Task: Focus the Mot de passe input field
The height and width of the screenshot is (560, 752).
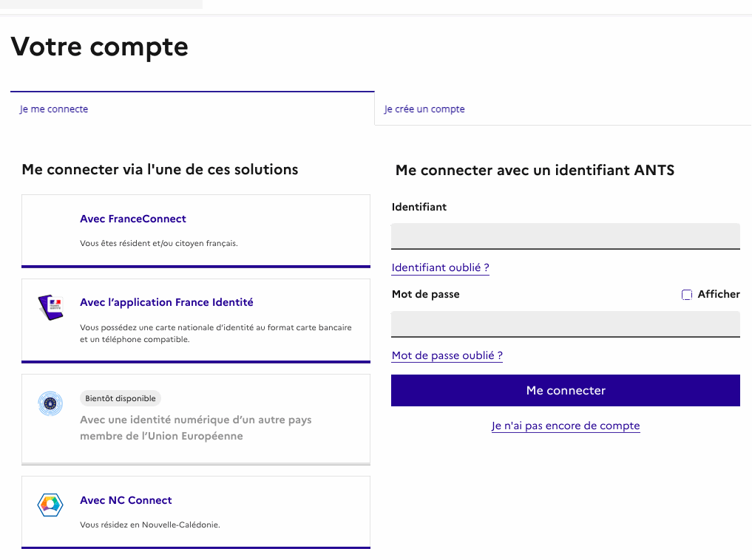Action: (566, 324)
